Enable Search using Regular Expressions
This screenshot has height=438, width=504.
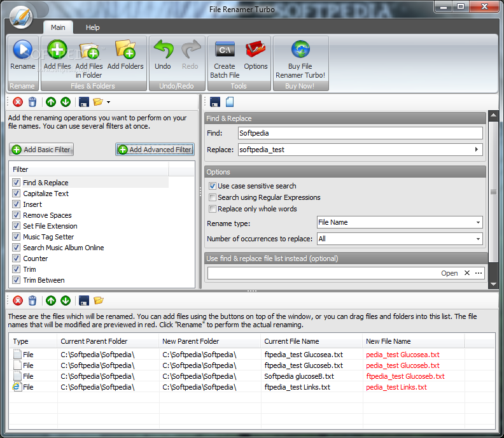213,197
